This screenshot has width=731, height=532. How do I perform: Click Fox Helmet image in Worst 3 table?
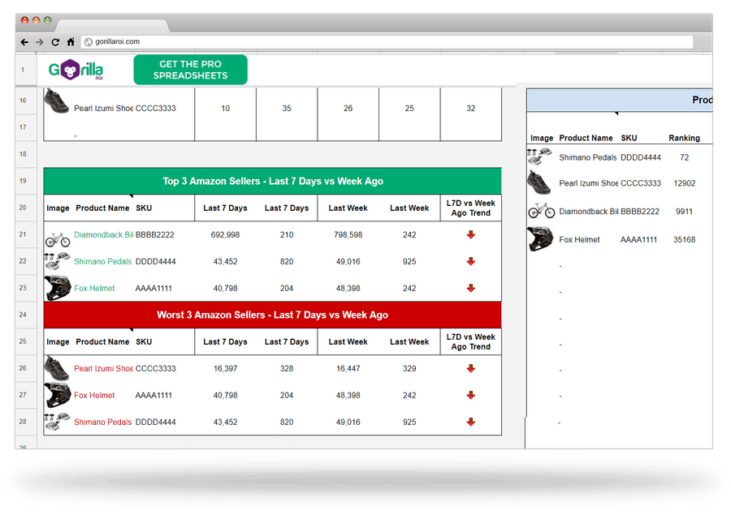point(58,395)
